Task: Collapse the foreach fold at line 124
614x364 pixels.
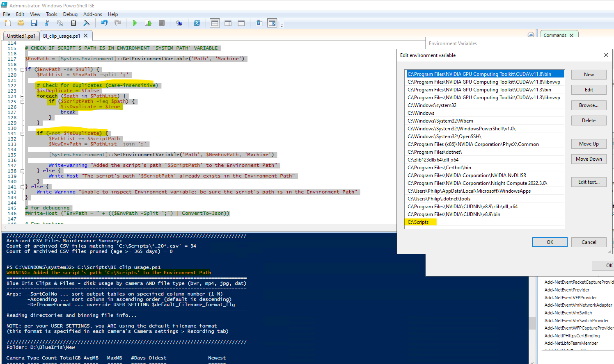Action: point(22,96)
